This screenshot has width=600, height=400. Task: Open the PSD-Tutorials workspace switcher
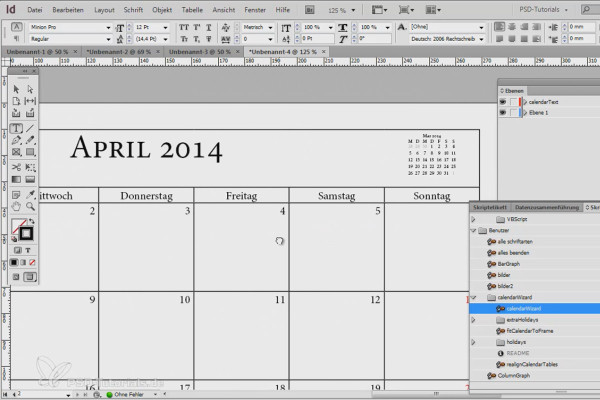(543, 10)
